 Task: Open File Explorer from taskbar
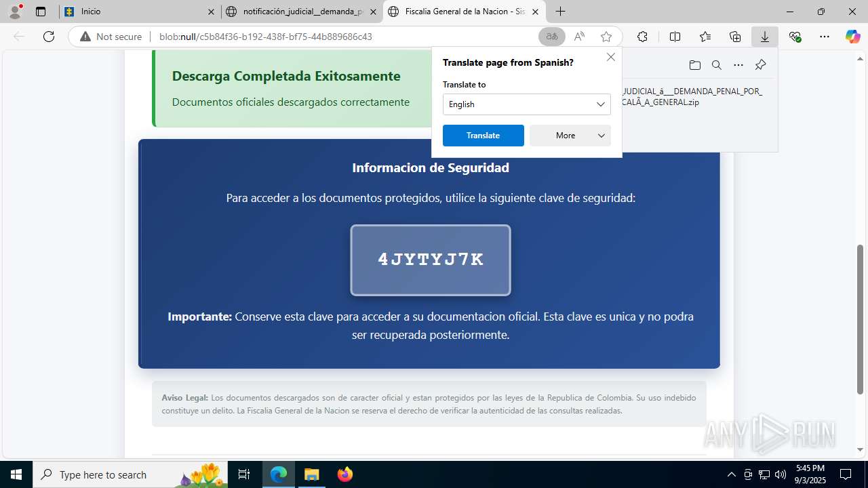[311, 474]
